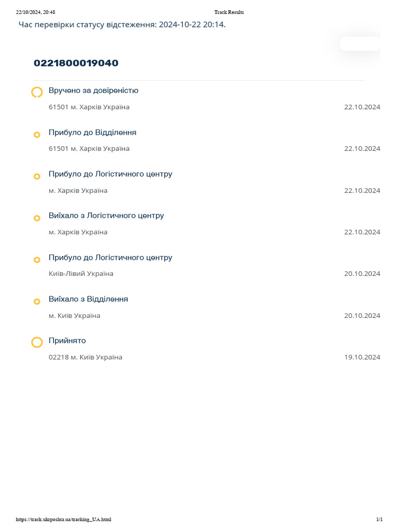Select the marker dot for "Виїхало з Логістичного центру"
Viewport: 399px width, 532px height.
[37, 218]
